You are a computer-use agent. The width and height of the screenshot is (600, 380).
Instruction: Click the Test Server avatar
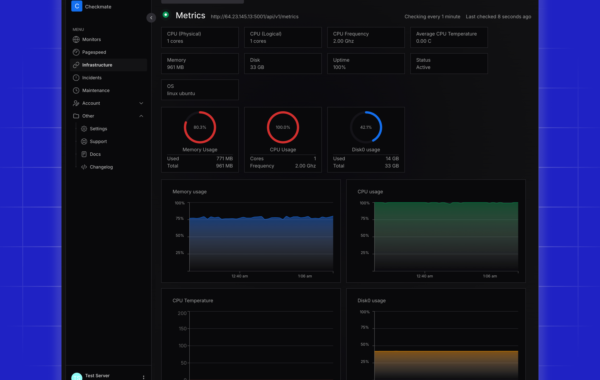click(77, 377)
